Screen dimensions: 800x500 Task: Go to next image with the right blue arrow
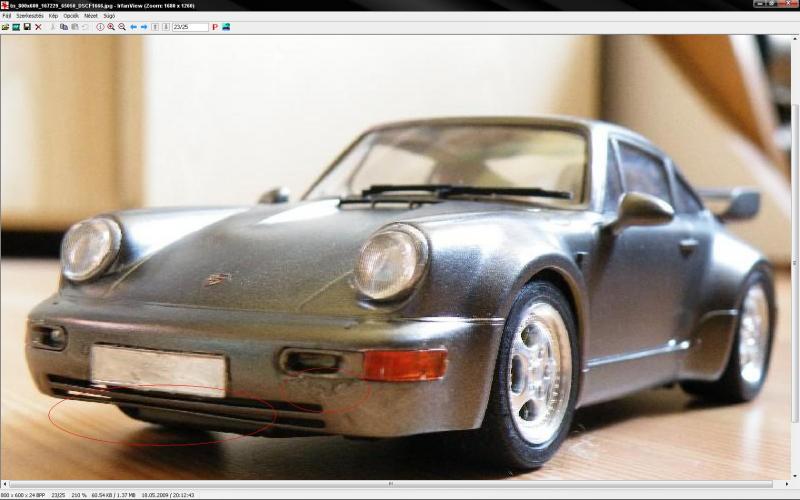(144, 27)
